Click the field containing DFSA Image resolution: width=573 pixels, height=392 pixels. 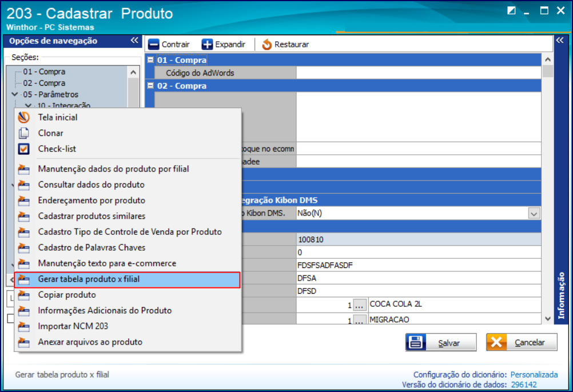pos(419,278)
